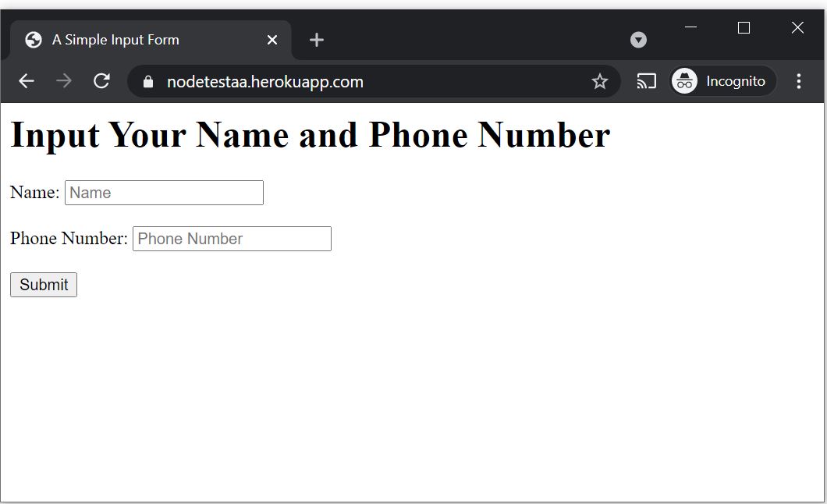The image size is (827, 504).
Task: Click the 'Name:' label text
Action: 35,193
